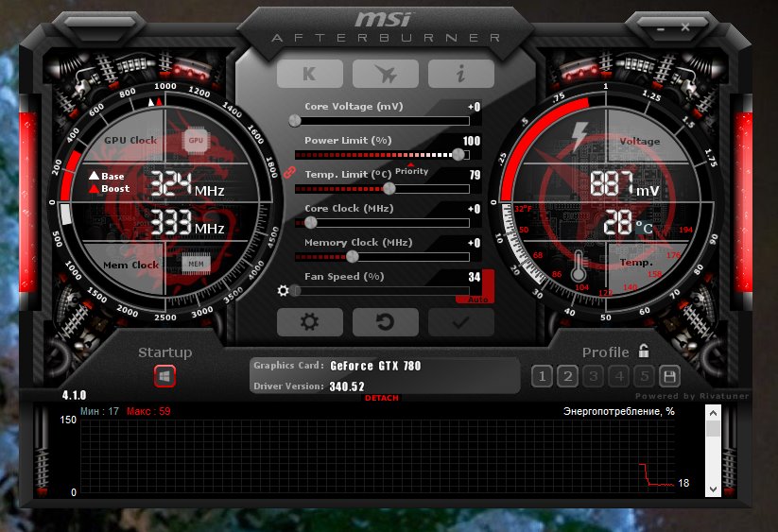Screen dimensions: 778x532
Task: Click the power consumption graph area
Action: click(377, 456)
